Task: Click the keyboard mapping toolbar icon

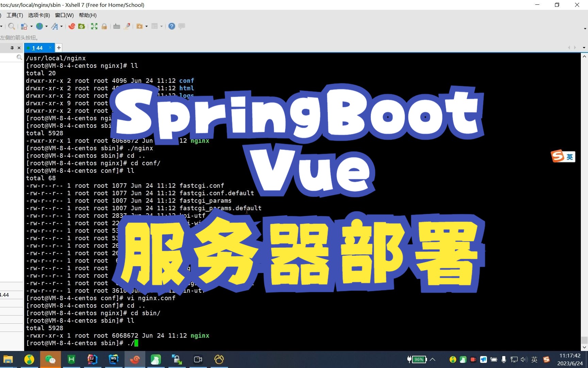Action: tap(117, 26)
